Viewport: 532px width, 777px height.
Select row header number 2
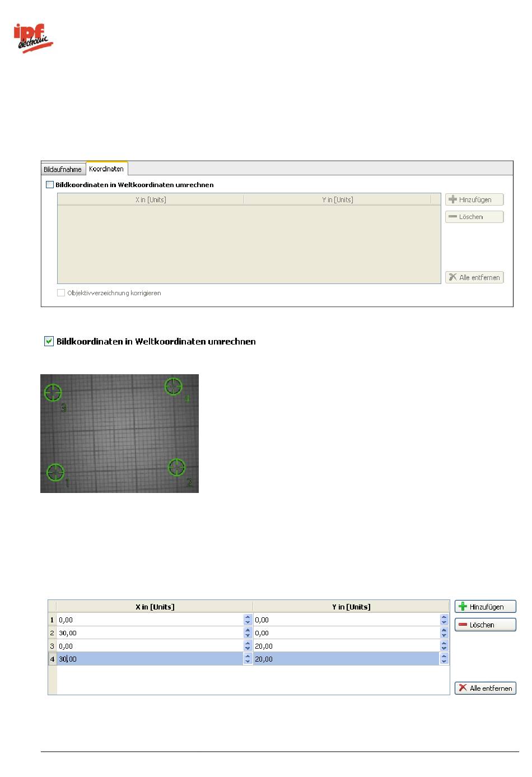52,633
